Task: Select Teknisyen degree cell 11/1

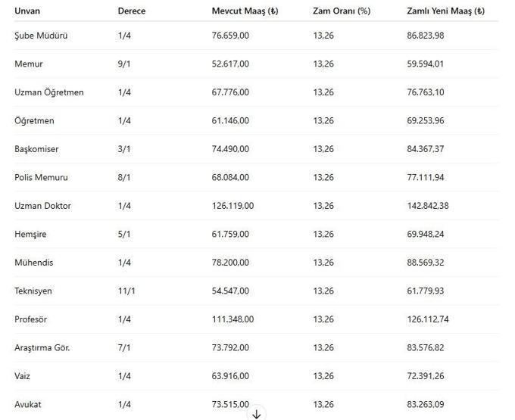Action: pos(126,291)
